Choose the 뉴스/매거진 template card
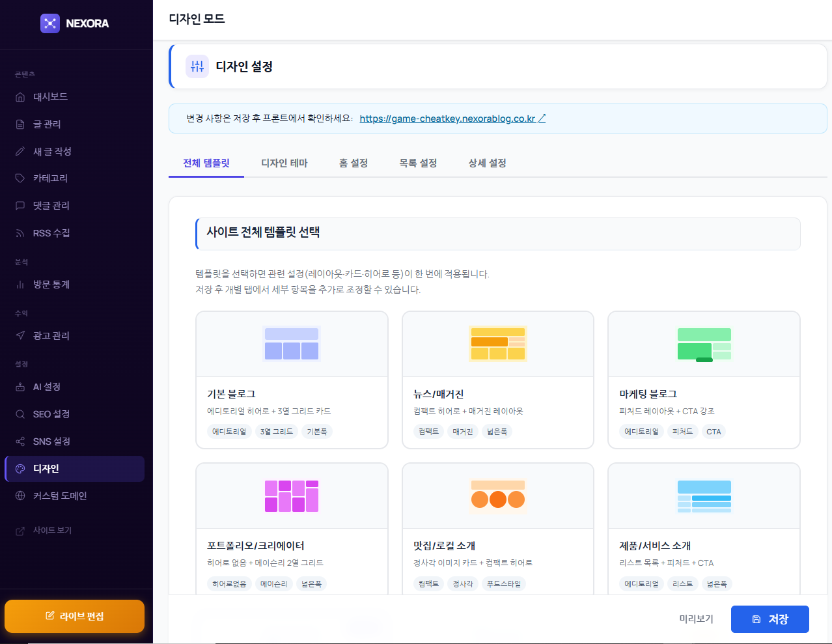 497,380
